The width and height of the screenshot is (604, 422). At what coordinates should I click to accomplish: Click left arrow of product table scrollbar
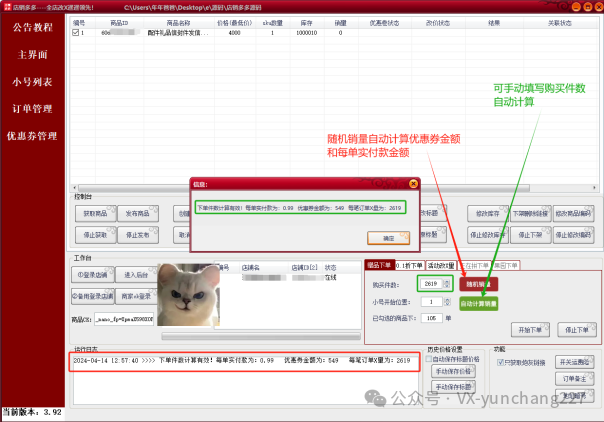click(74, 188)
